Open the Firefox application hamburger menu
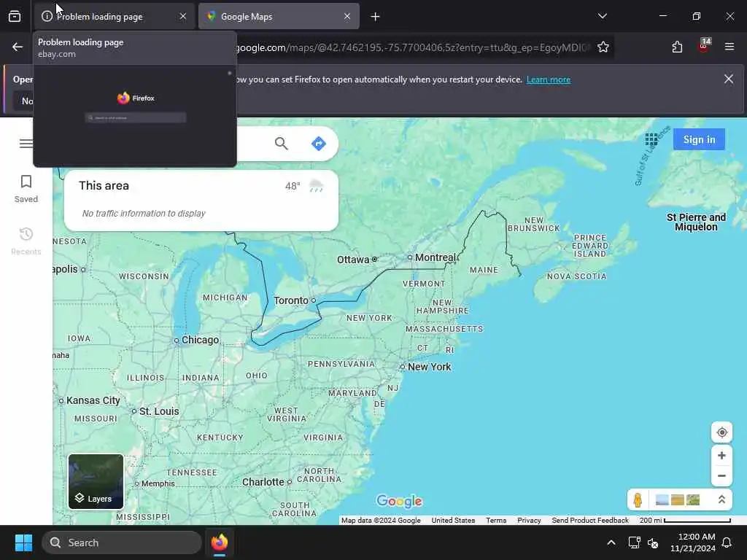Screen dimensions: 747x560 [729, 47]
